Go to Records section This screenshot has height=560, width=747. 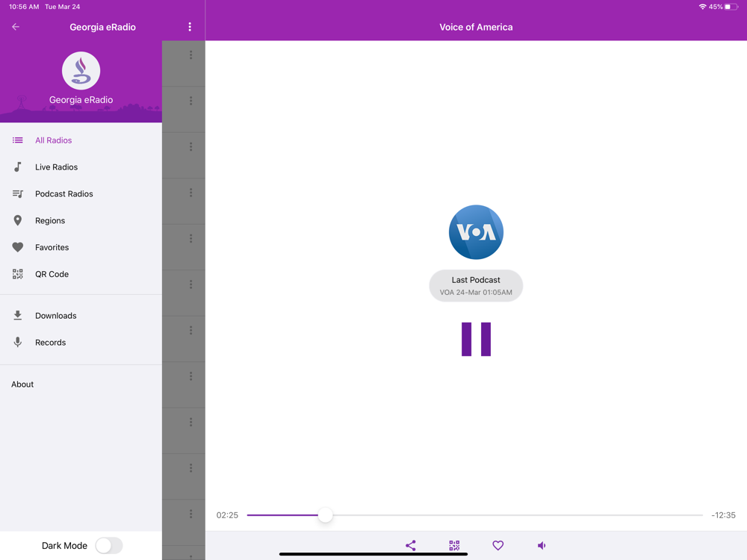(81, 343)
